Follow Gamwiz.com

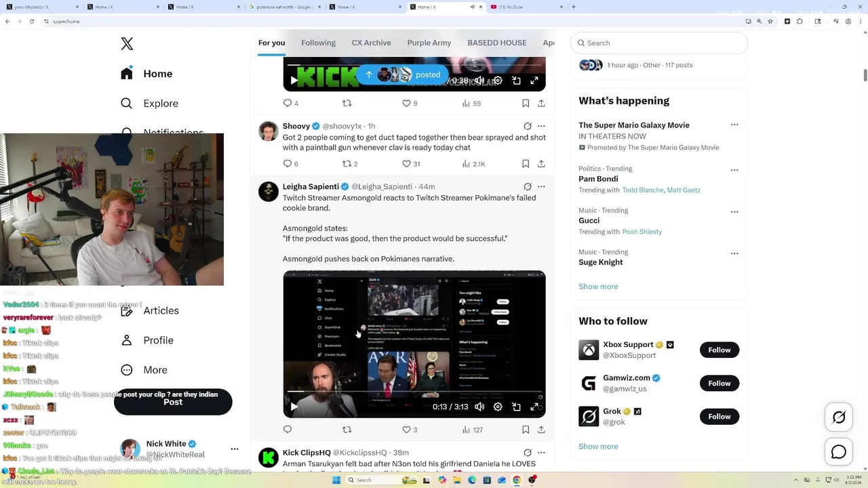click(x=719, y=383)
